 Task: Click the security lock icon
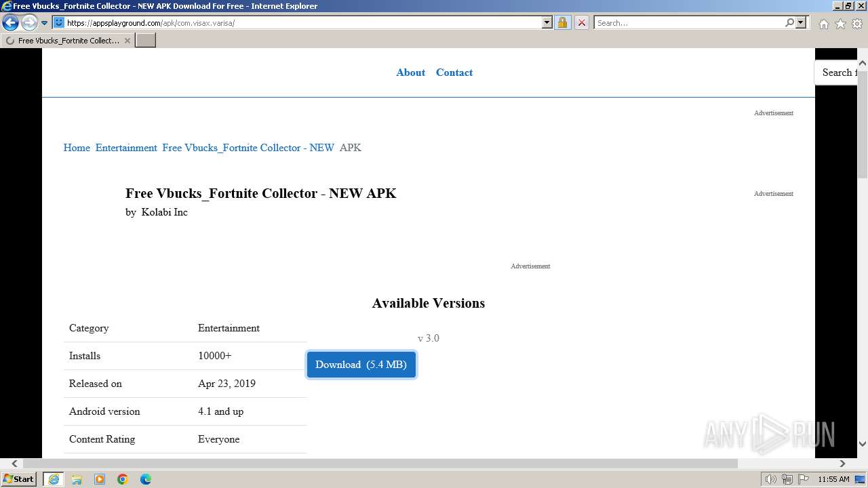click(562, 22)
